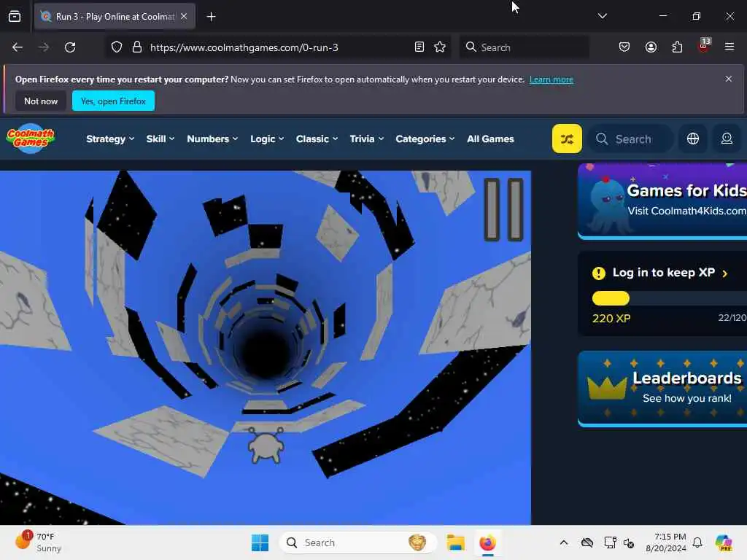Expand the Strategy menu
747x560 pixels.
pos(111,139)
